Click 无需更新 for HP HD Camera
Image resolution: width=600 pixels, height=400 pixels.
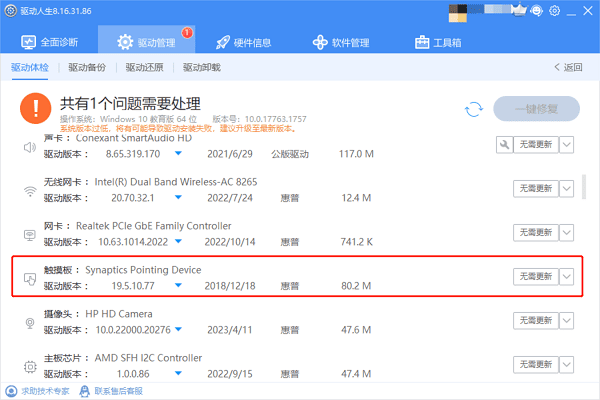(x=536, y=321)
